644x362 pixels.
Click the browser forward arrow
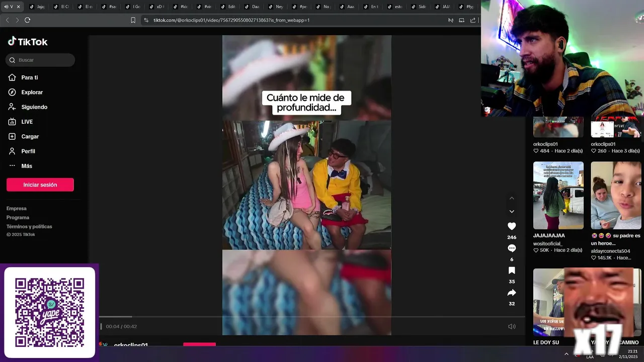tap(17, 20)
